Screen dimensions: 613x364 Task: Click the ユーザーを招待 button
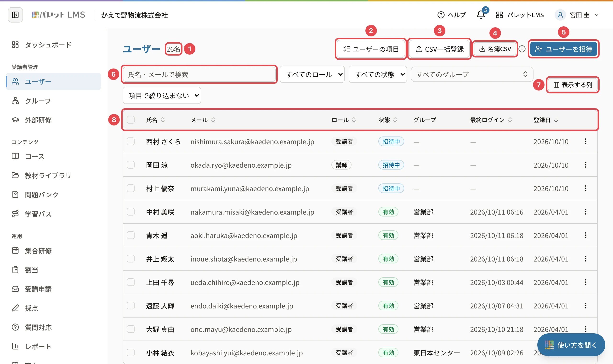coord(564,49)
